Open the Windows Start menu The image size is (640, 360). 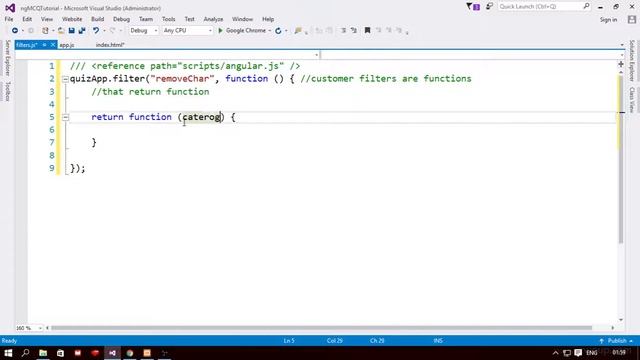click(x=8, y=353)
